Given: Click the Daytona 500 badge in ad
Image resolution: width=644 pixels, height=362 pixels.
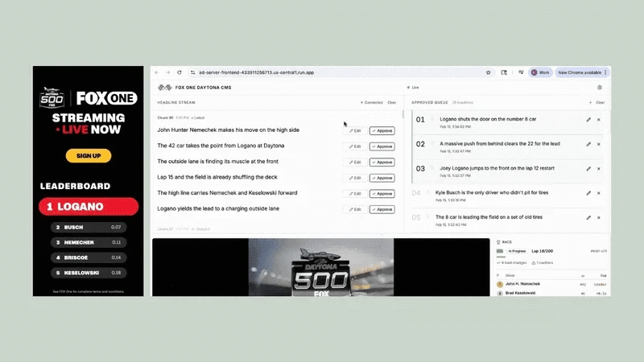Looking at the screenshot, I should pyautogui.click(x=52, y=97).
